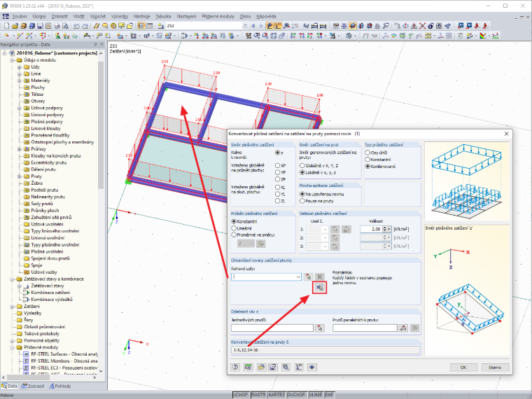532x399 pixels.
Task: Toggle the DXF status bar button
Action: click(329, 395)
